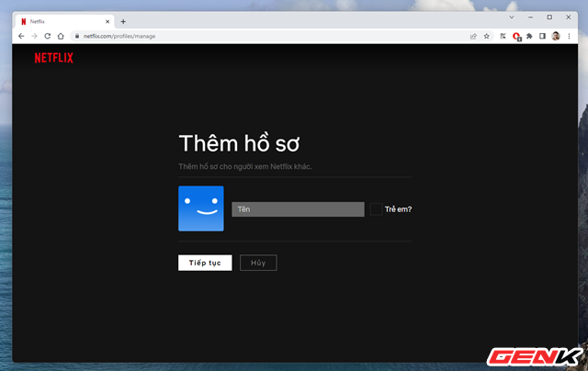
Task: Click the blue smiley profile avatar
Action: tap(201, 208)
